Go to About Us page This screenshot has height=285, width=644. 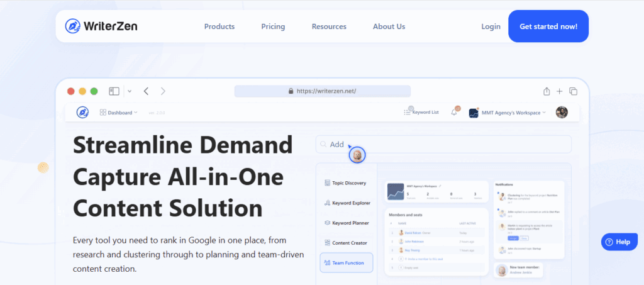point(389,26)
